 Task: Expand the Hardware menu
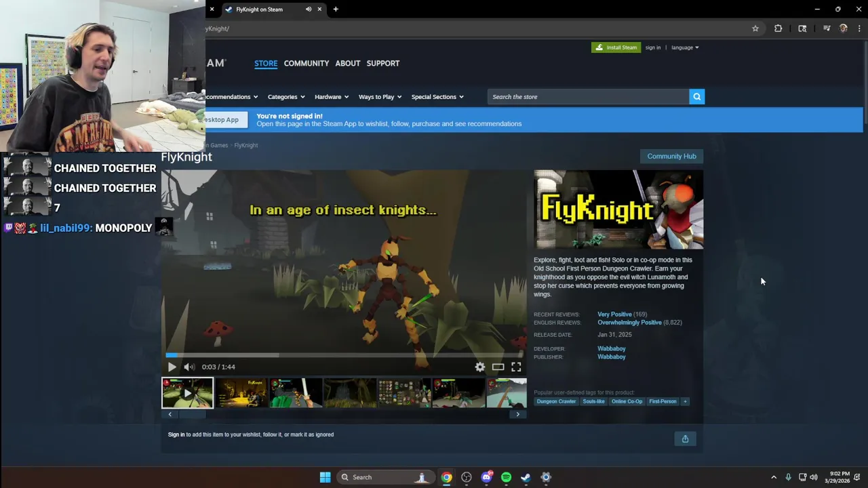332,97
